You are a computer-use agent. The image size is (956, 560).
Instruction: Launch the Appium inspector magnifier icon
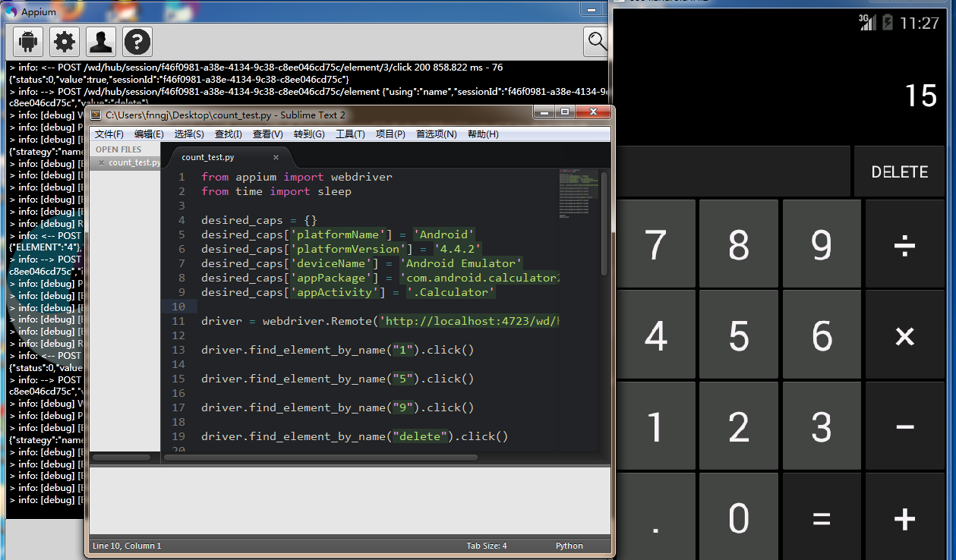597,42
